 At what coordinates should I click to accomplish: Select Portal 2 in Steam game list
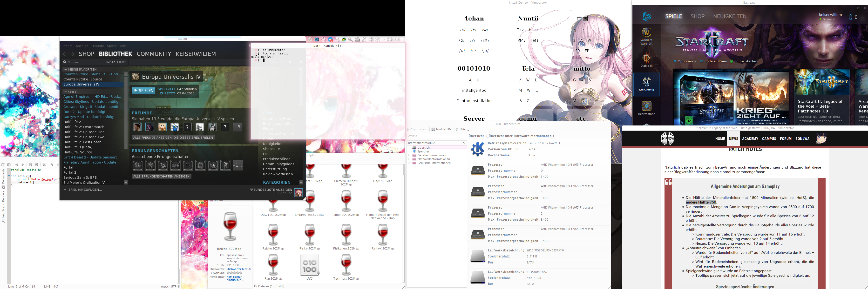coord(70,172)
